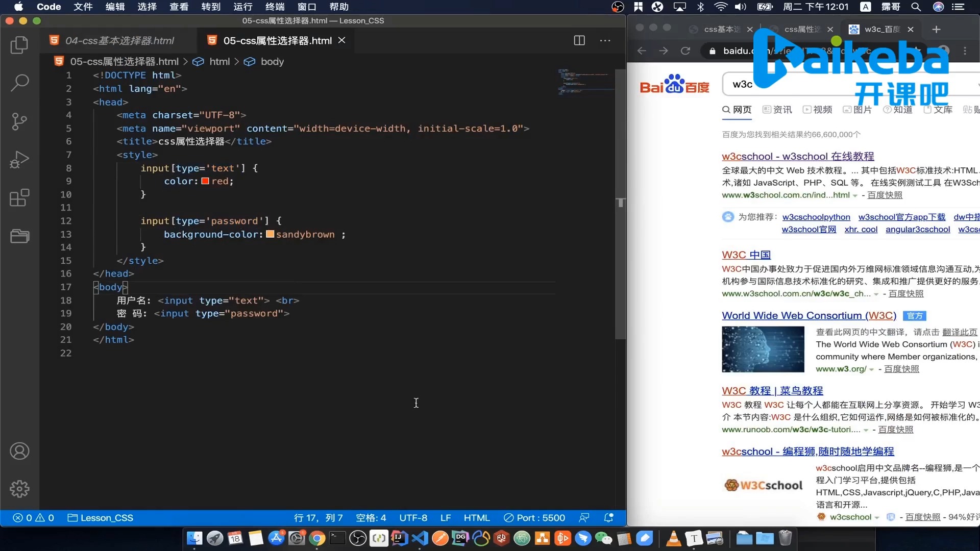Open Spotlight search in menu bar
Screen dimensions: 980x551
(916, 7)
